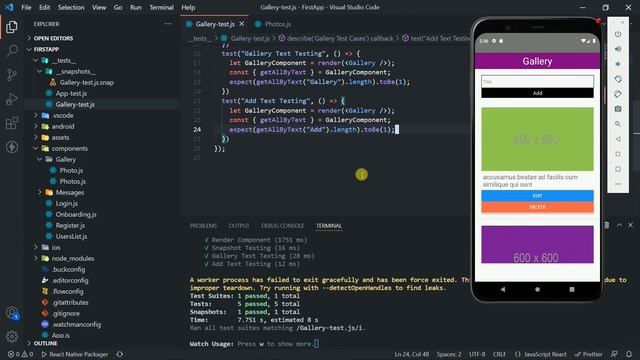Switch to the PROBLEMS panel tab

point(203,226)
